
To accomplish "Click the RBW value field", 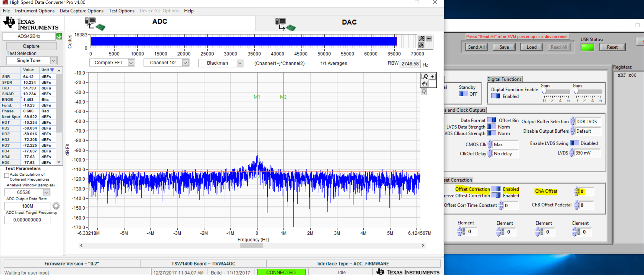I will click(410, 64).
